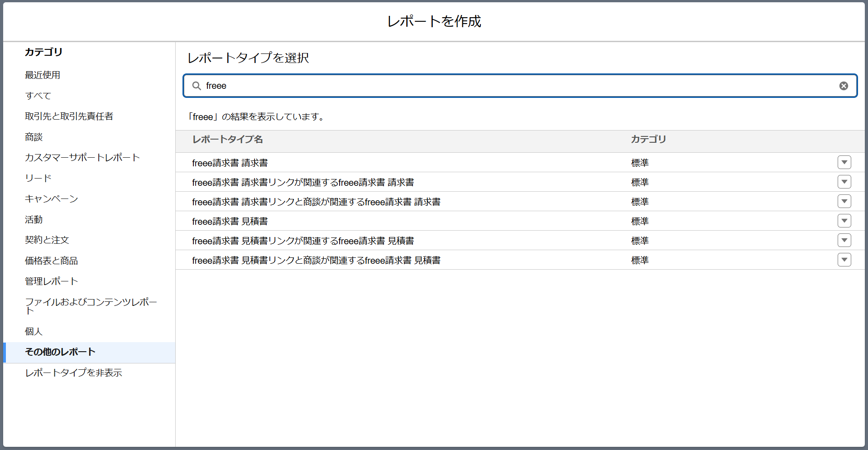Choose freee請求書 請求書リンクと商談が関連する report type
The image size is (868, 450).
pos(316,202)
